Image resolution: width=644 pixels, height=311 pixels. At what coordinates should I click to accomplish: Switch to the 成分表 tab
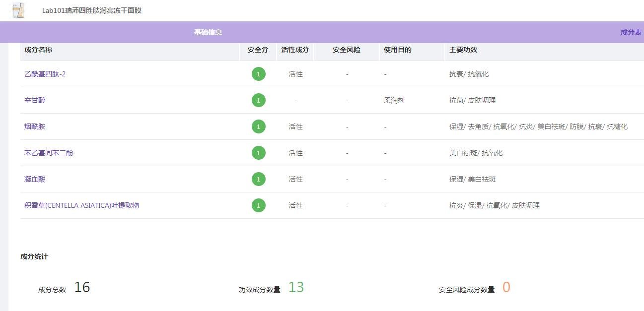coord(631,32)
